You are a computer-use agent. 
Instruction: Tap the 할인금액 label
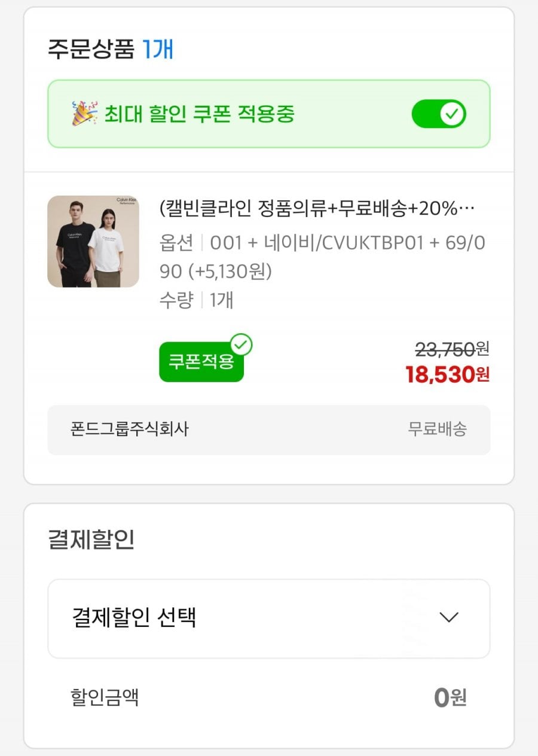[105, 697]
